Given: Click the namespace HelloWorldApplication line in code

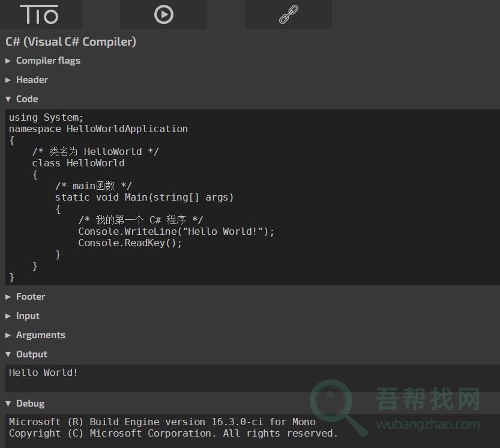Looking at the screenshot, I should pyautogui.click(x=98, y=129).
